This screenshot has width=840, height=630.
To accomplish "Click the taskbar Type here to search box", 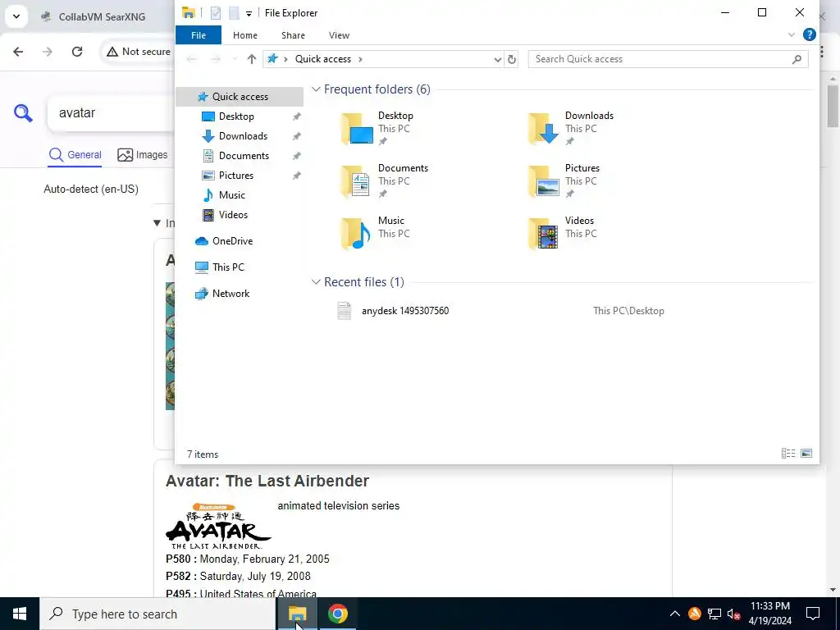I will click(x=157, y=614).
